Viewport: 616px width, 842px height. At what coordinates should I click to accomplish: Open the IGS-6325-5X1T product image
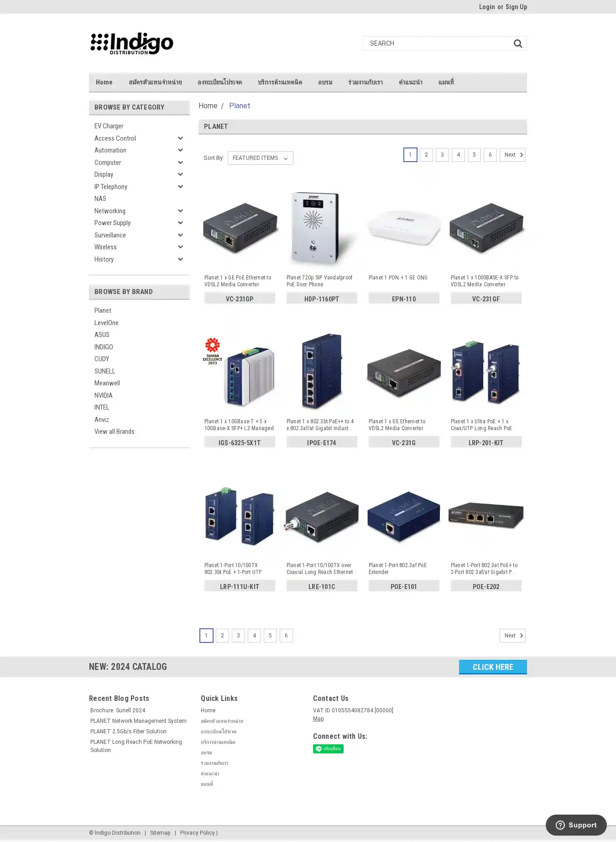point(240,371)
